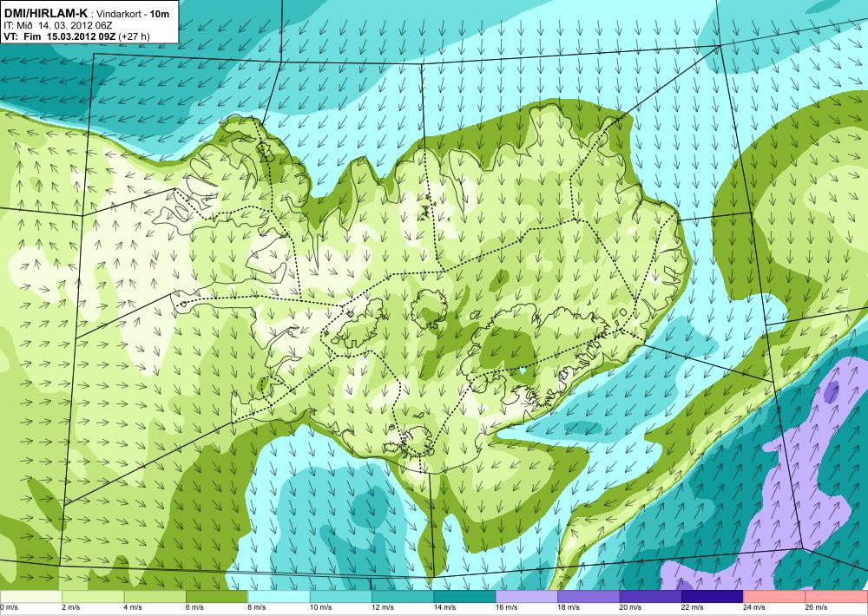Click the '2 m/s' legend label
The height and width of the screenshot is (616, 868).
click(x=70, y=607)
